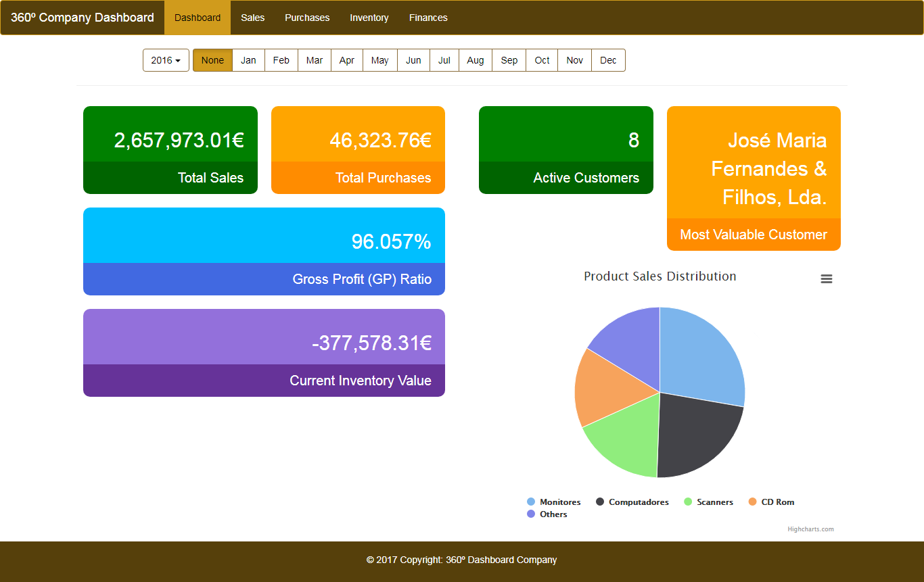Set month filter to Dec

pos(608,60)
